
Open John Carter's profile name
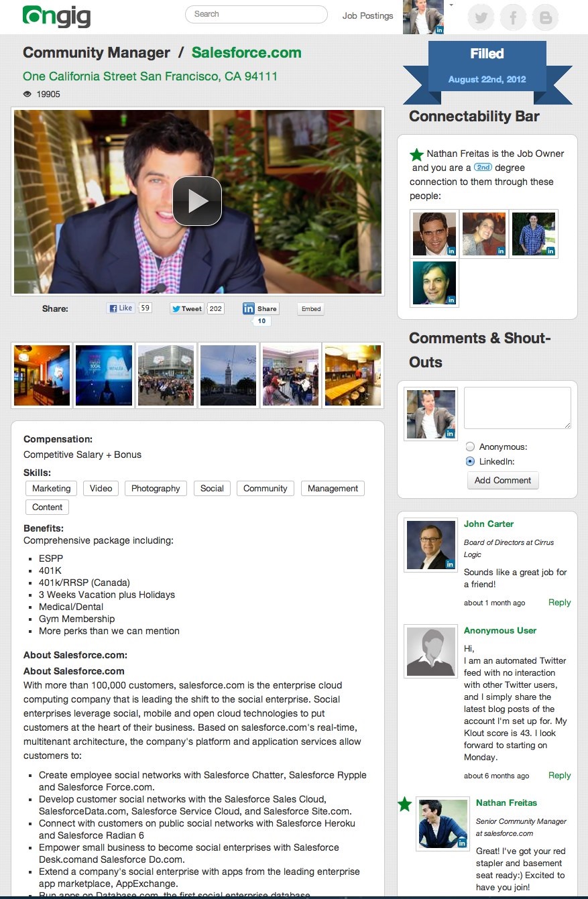pos(489,524)
